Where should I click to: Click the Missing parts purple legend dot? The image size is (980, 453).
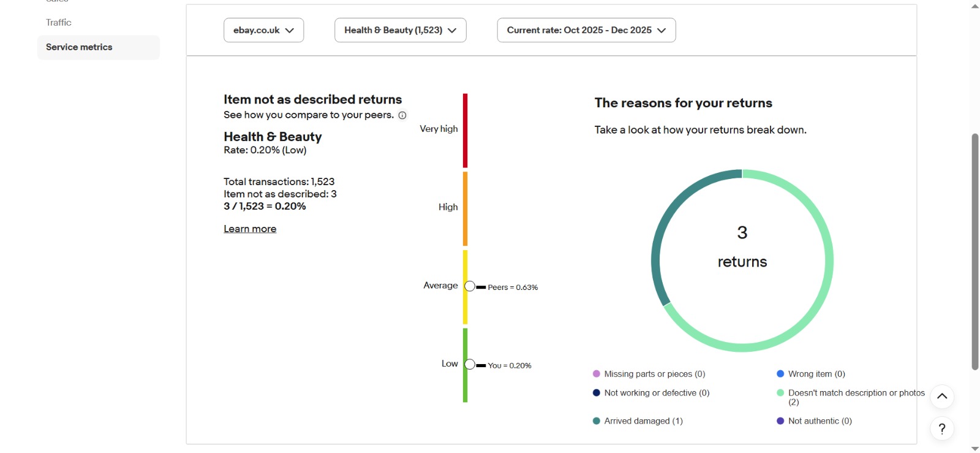pos(597,374)
